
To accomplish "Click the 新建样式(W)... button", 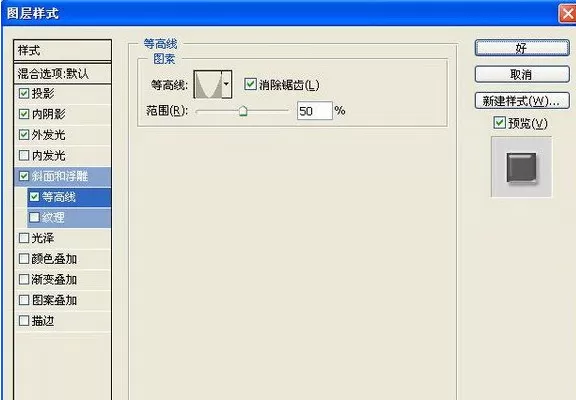I will pyautogui.click(x=522, y=101).
